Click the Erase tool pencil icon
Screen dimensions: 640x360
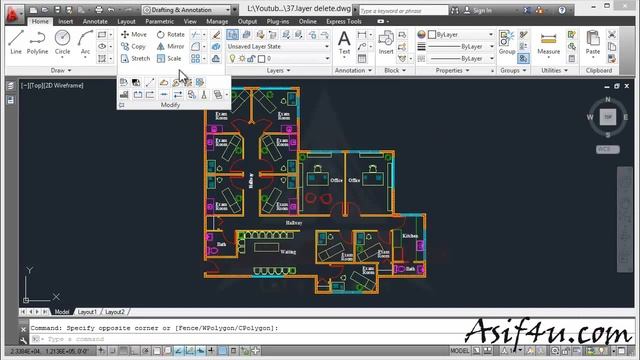tap(216, 35)
